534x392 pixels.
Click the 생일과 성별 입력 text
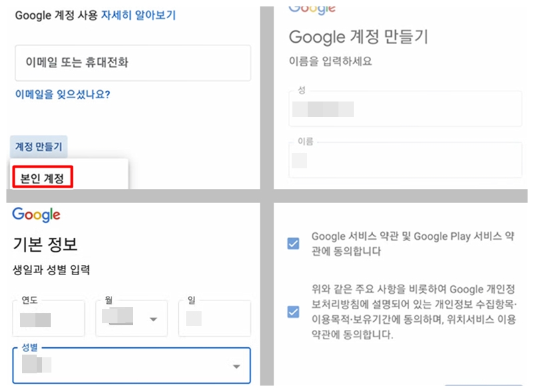(x=51, y=270)
